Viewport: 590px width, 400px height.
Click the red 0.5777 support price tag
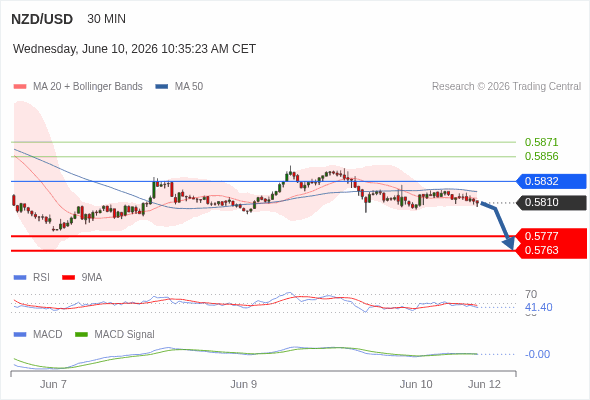[x=551, y=236]
